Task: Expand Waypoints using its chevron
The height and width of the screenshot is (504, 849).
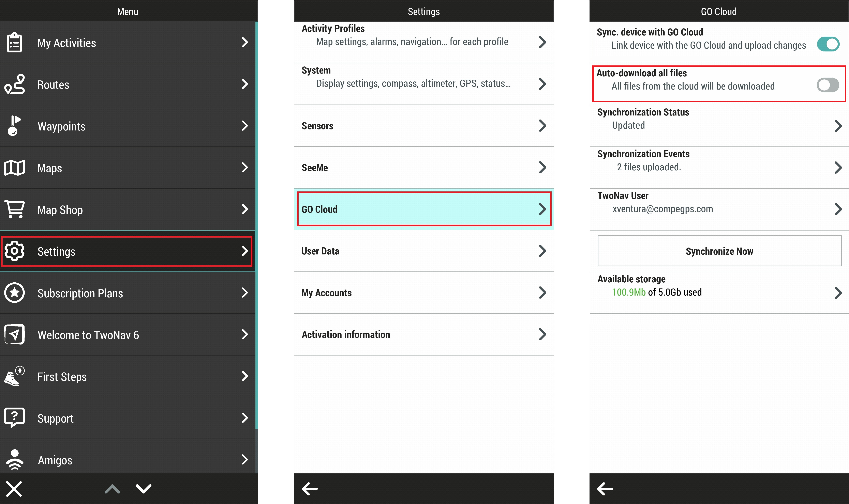Action: [x=244, y=126]
